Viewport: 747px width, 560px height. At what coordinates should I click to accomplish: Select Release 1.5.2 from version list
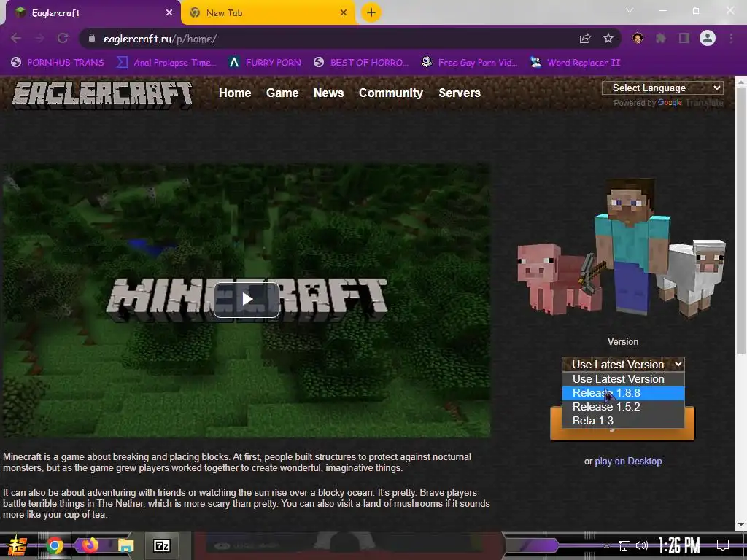tap(623, 407)
